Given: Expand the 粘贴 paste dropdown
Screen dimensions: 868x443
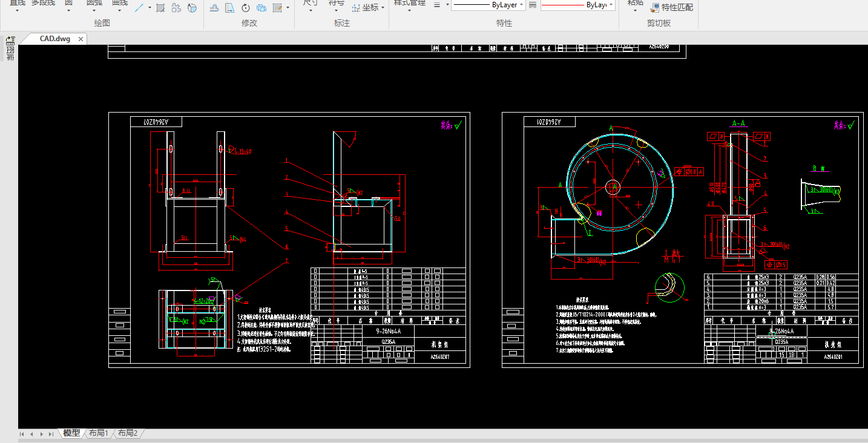Looking at the screenshot, I should point(635,11).
